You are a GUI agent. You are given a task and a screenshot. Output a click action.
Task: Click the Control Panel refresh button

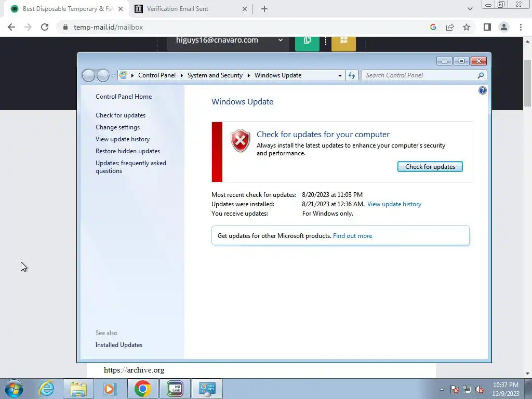click(x=352, y=76)
